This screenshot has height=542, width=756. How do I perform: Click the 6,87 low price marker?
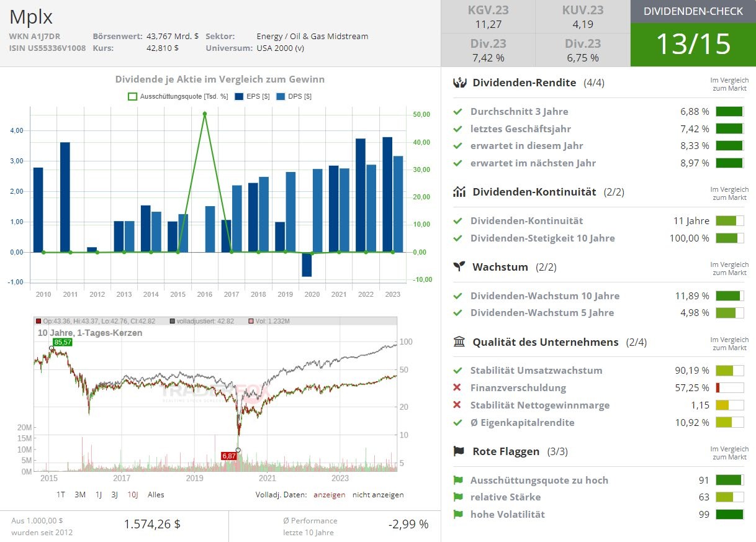pos(229,456)
